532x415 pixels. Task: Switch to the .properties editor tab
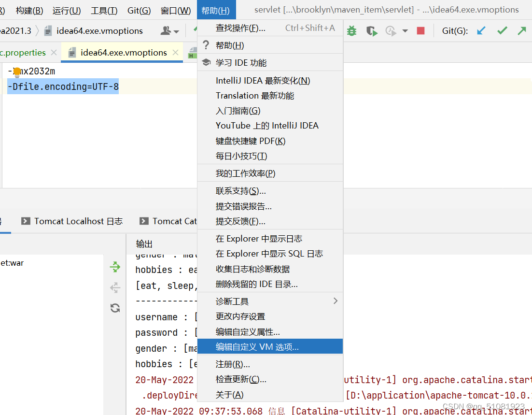(x=28, y=53)
